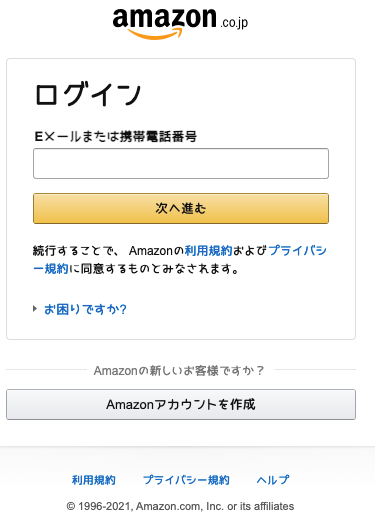This screenshot has height=514, width=375.
Task: Click the お困りですか? link text
Action: 85,309
